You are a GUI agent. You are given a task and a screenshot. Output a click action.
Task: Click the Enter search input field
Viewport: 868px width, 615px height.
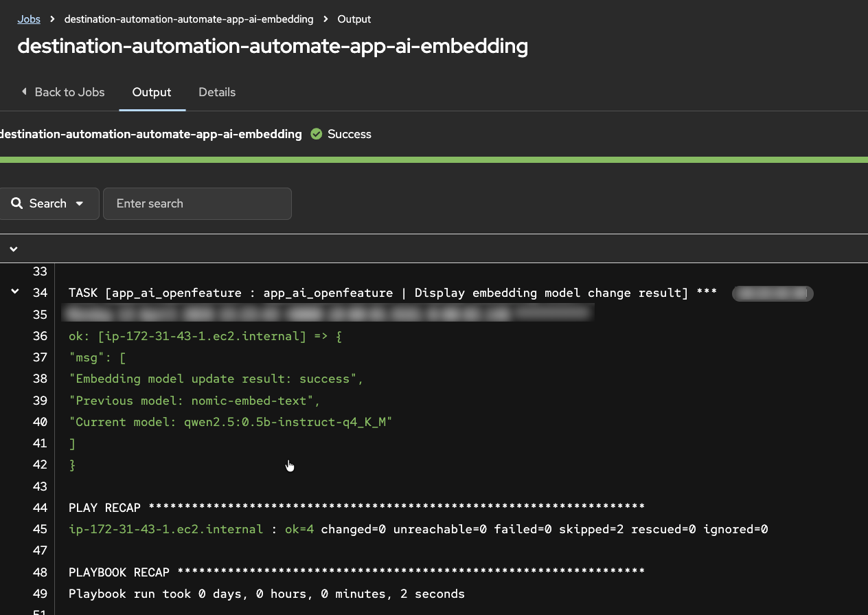(x=197, y=203)
